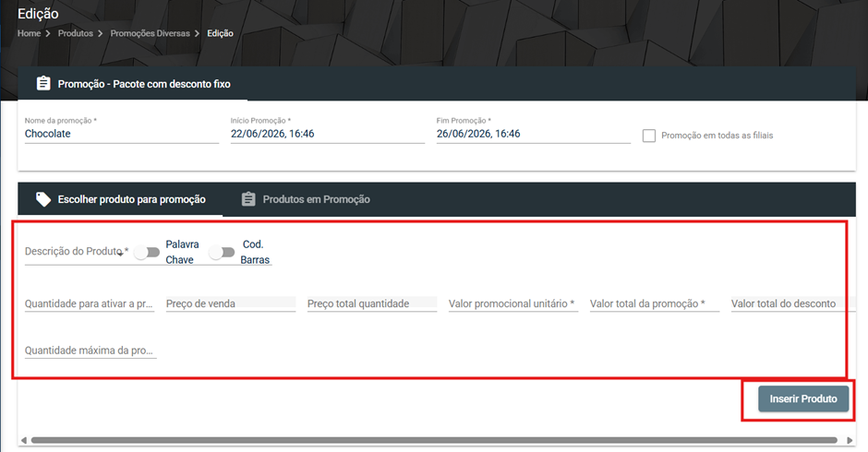
Task: Click clipboard icon on Produtos em Promoção tab
Action: [248, 199]
